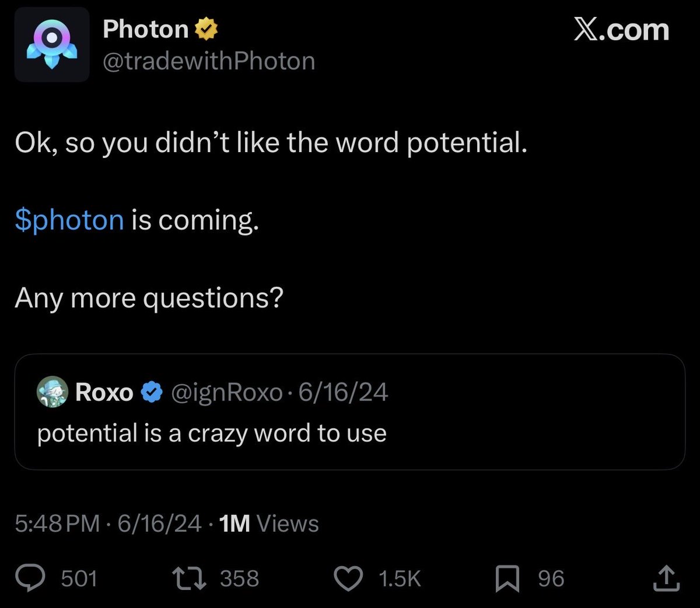
Task: Click Roxo's blue verified checkmark
Action: tap(152, 392)
